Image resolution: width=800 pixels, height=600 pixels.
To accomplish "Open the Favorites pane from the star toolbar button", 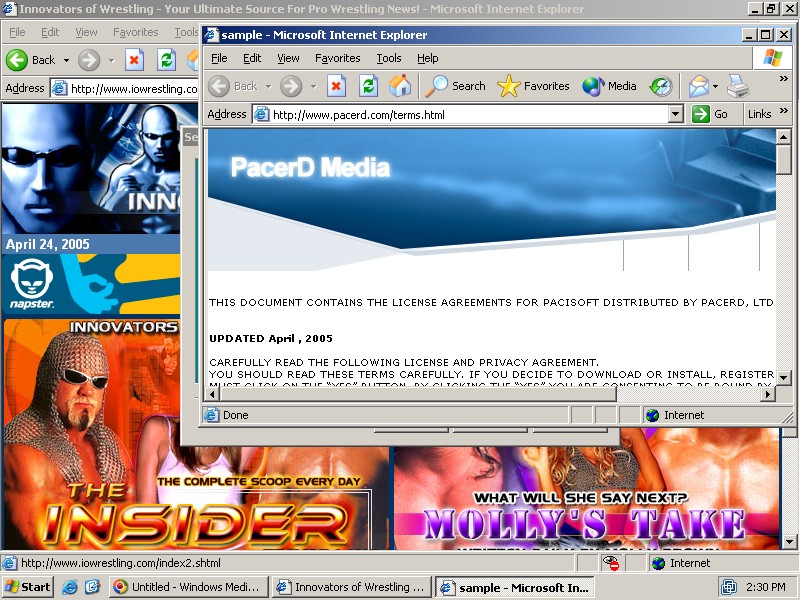I will point(533,86).
